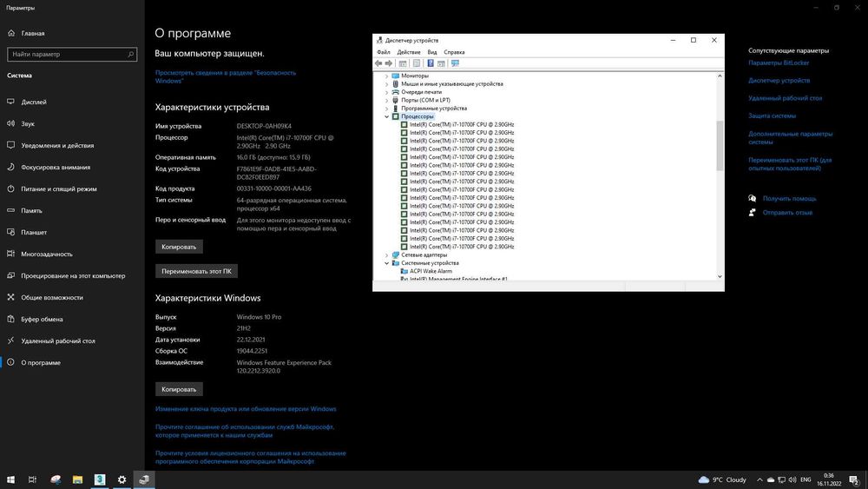
Task: Click the Device Manager scrollbar down arrow
Action: pyautogui.click(x=720, y=276)
